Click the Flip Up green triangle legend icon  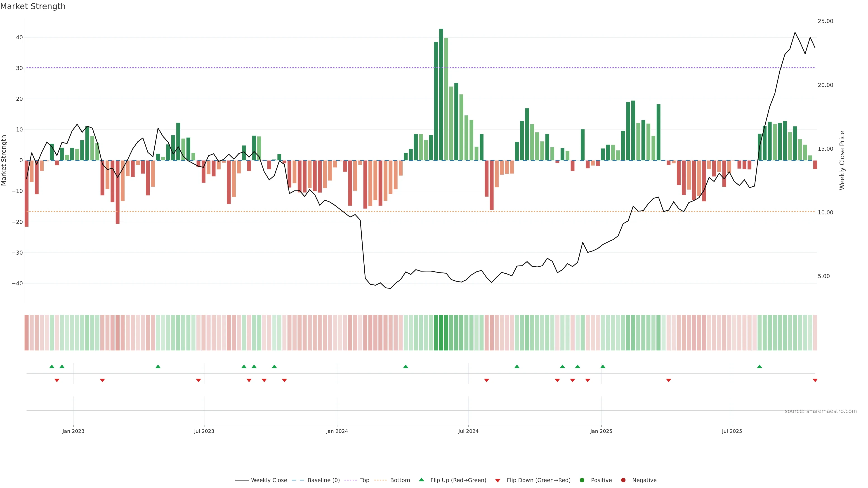[421, 480]
